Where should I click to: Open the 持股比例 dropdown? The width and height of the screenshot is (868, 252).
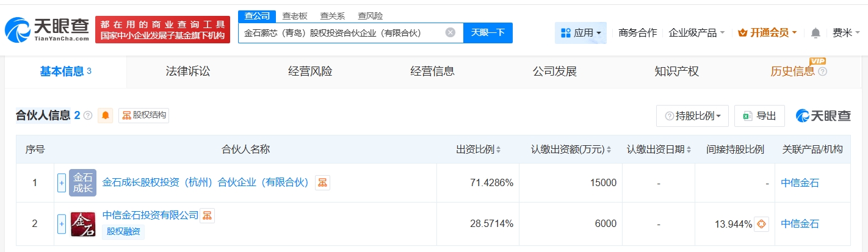(x=692, y=116)
